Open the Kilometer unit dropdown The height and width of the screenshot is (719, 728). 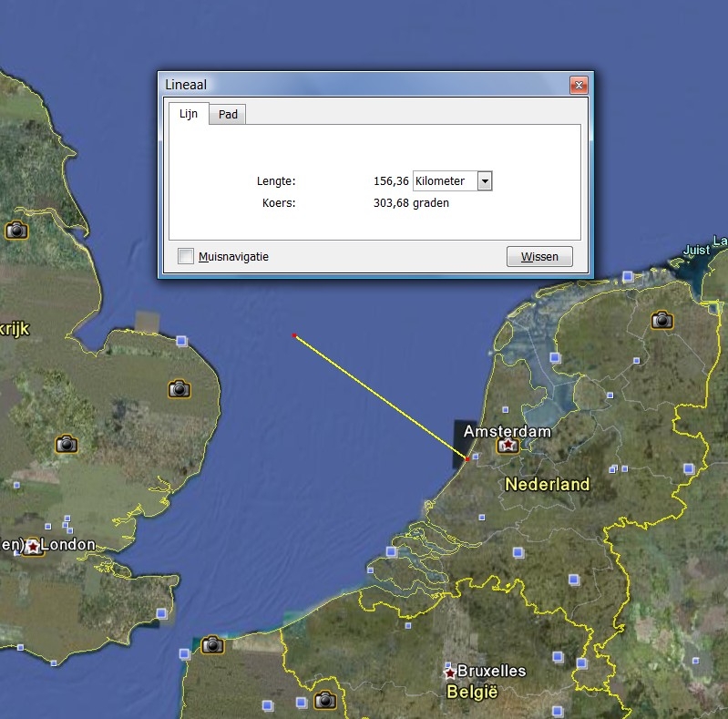485,181
